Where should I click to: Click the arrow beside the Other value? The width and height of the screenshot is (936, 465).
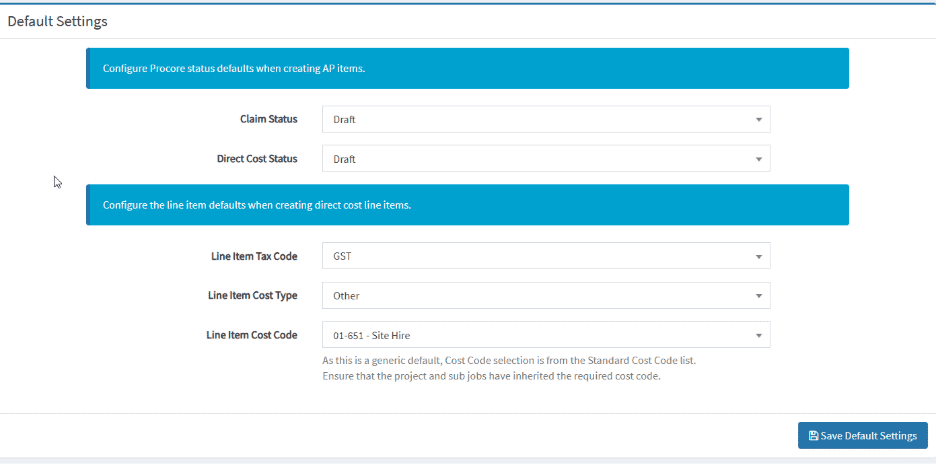(x=759, y=297)
